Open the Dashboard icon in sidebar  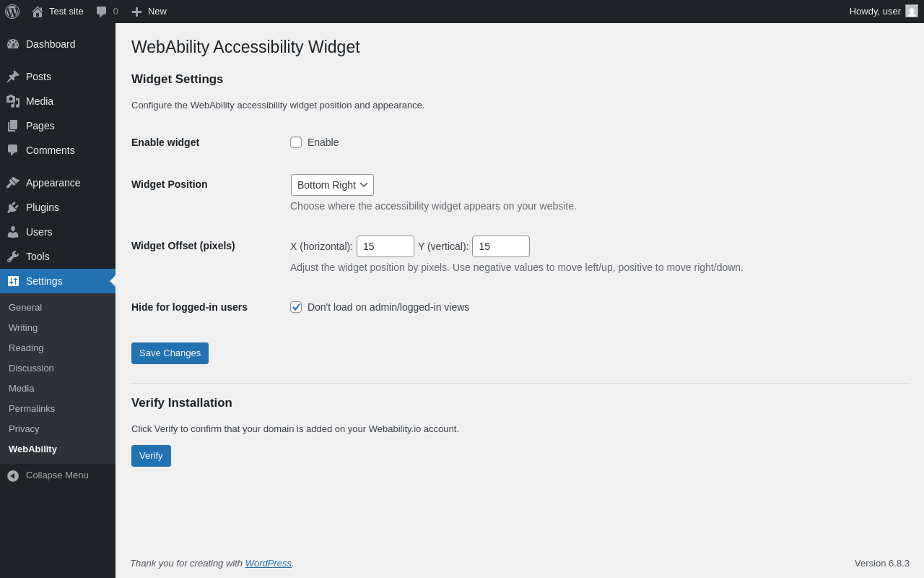coord(13,44)
